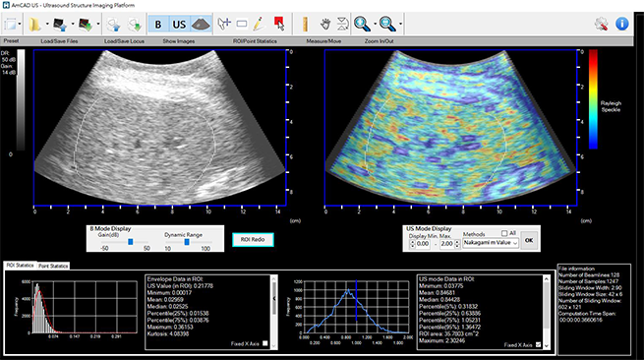Click the Envelope Data scrollbar down arrow
This screenshot has height=360, width=644.
pyautogui.click(x=274, y=346)
